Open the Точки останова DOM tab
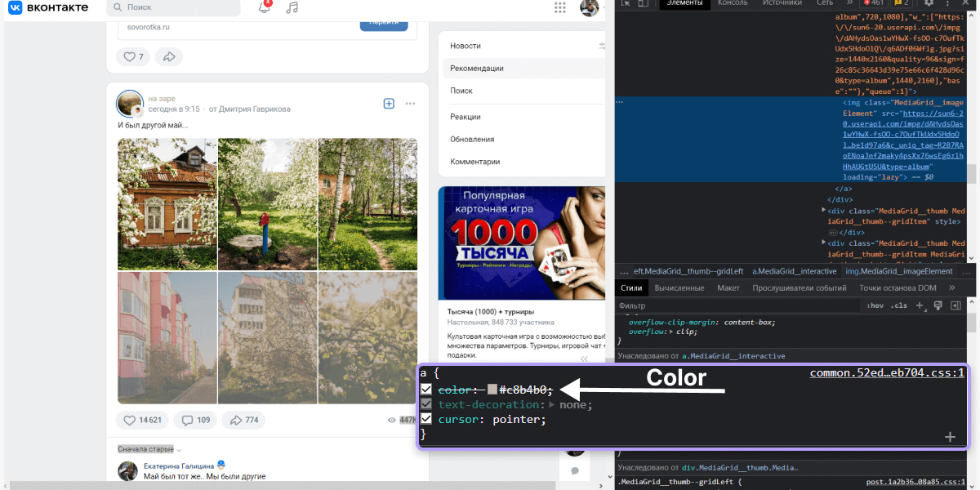This screenshot has height=490, width=980. pyautogui.click(x=898, y=287)
